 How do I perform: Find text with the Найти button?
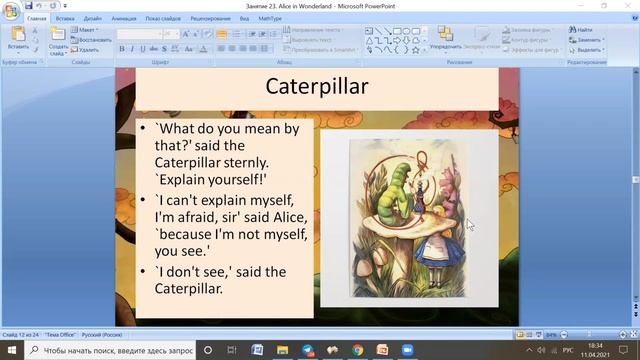[x=580, y=30]
